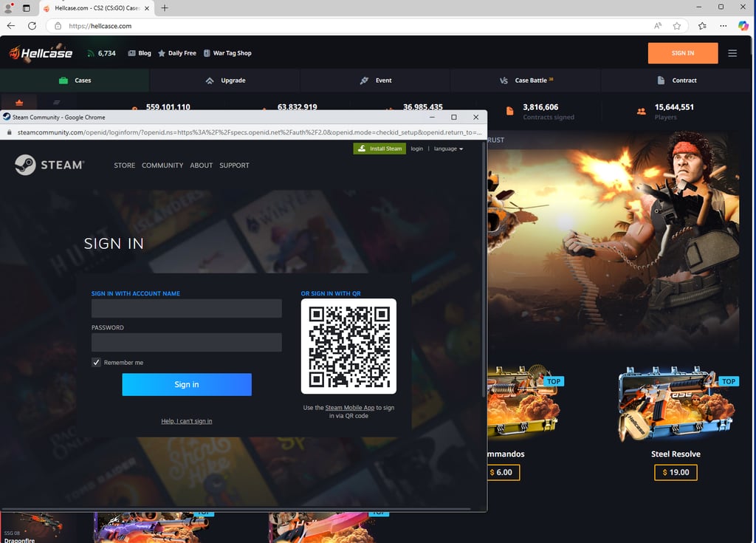
Task: Add page to favorites star
Action: point(677,26)
